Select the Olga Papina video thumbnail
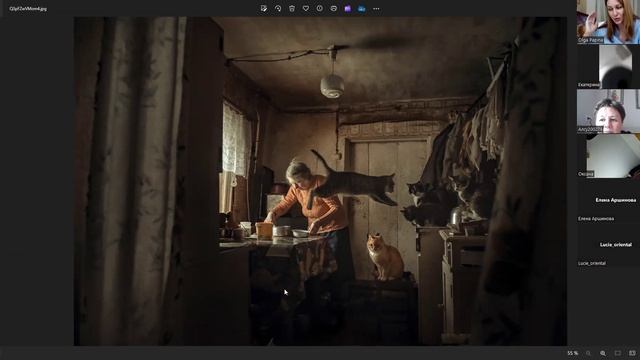The width and height of the screenshot is (640, 360). coord(608,22)
